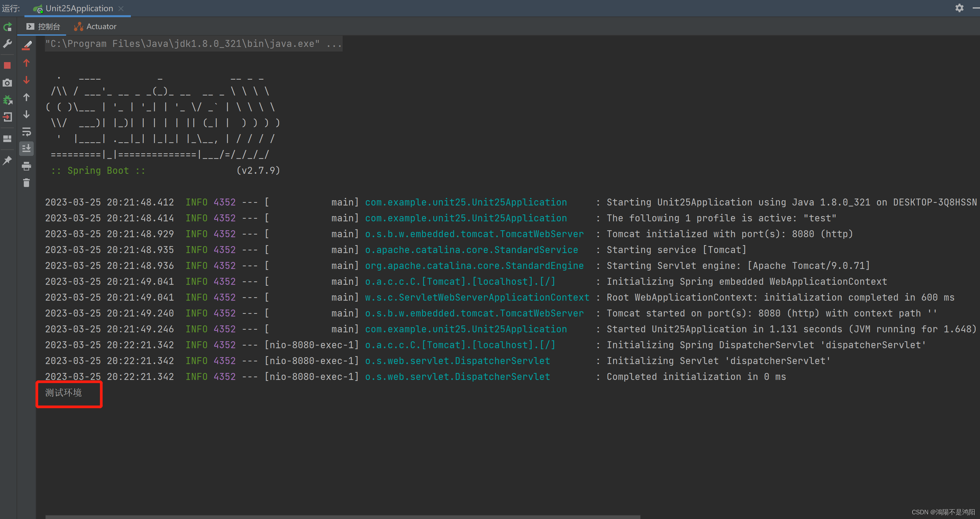Close the Unit25Application run tab
This screenshot has width=980, height=519.
coord(121,8)
